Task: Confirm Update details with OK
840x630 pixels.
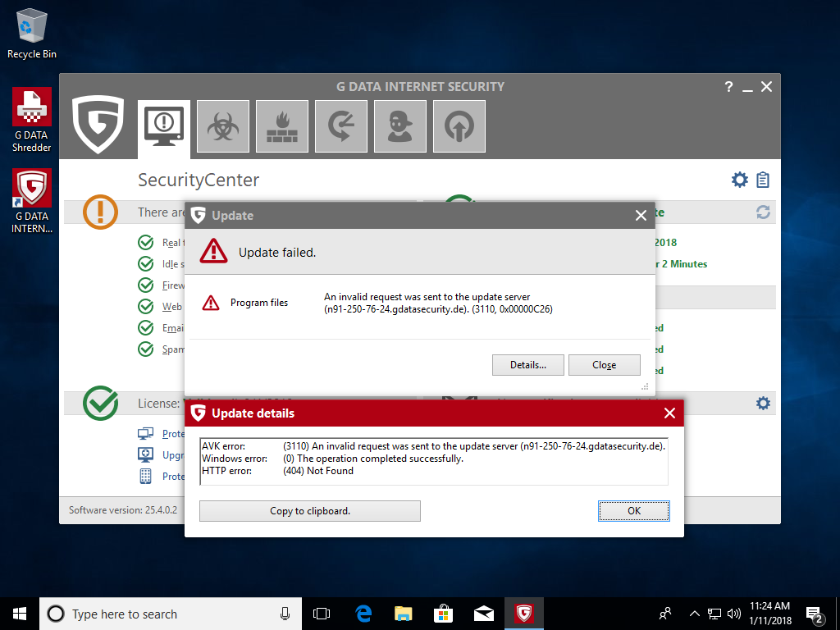Action: tap(633, 511)
